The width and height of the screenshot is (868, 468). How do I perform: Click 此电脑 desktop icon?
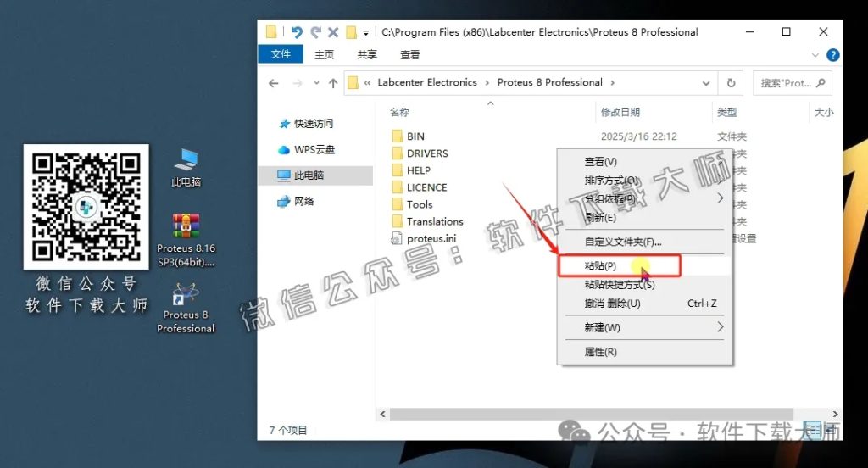tap(186, 168)
